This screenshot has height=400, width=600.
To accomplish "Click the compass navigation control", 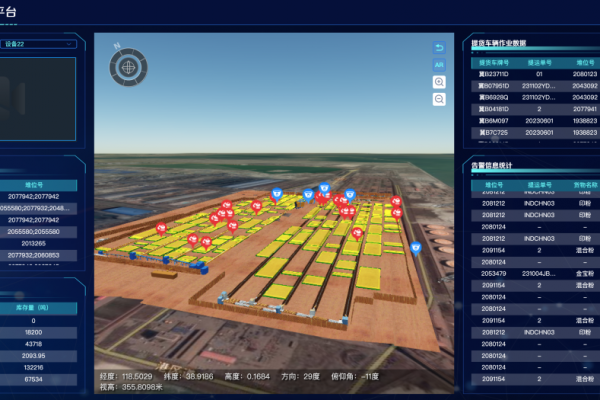I will click(128, 68).
